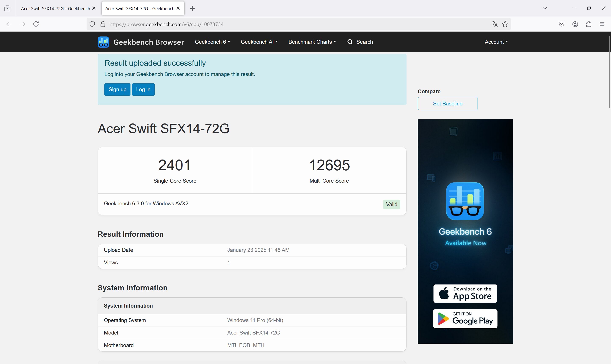Open new tab with plus icon
Screen dimensions: 611x364
193,8
